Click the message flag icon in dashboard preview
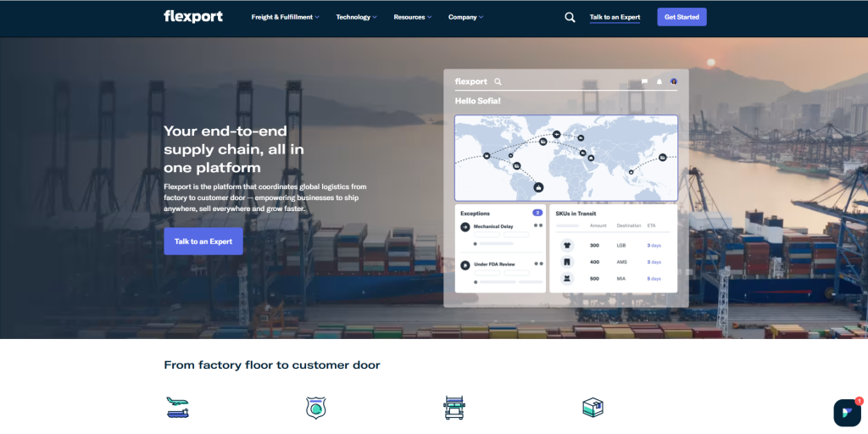This screenshot has width=868, height=434. (644, 81)
